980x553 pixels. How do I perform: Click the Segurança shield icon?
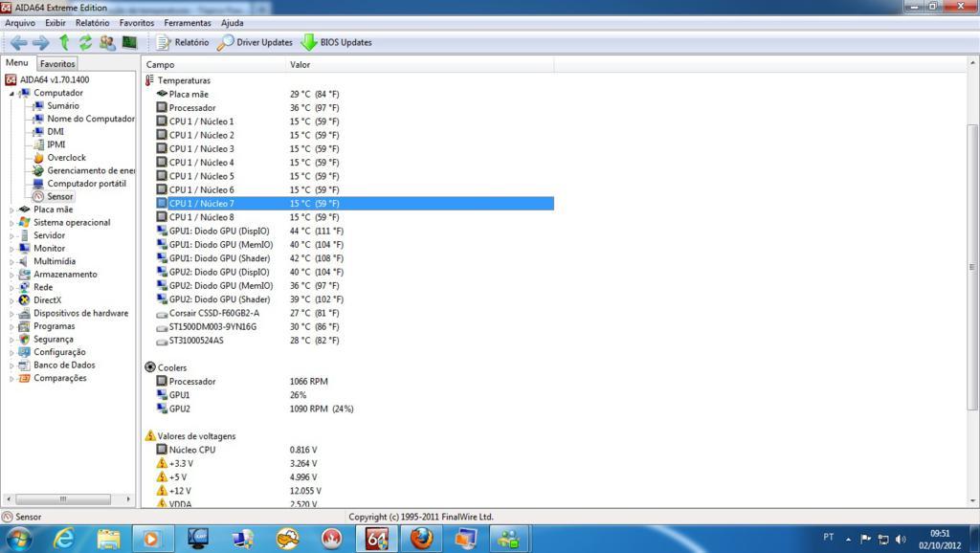point(24,340)
